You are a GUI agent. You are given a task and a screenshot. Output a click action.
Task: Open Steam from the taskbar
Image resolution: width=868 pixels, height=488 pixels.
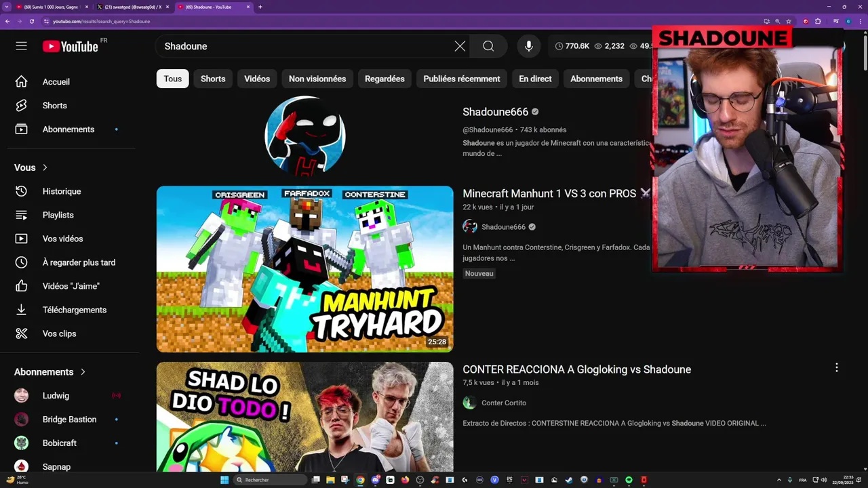tap(569, 480)
